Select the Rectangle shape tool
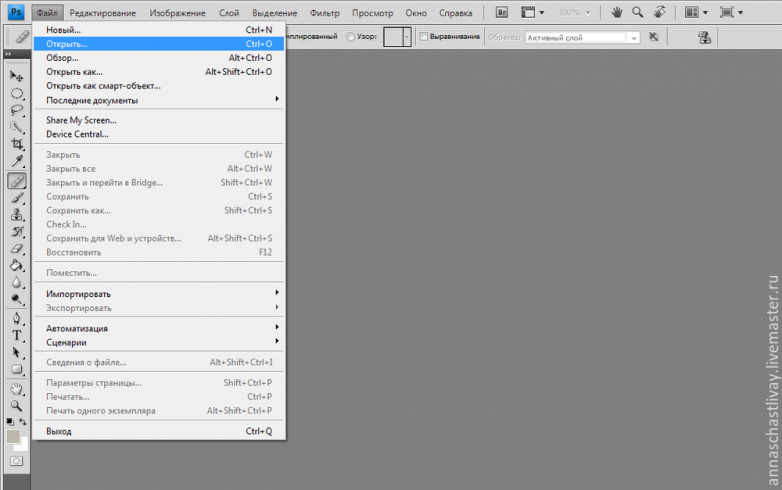The width and height of the screenshot is (782, 490). [x=16, y=369]
